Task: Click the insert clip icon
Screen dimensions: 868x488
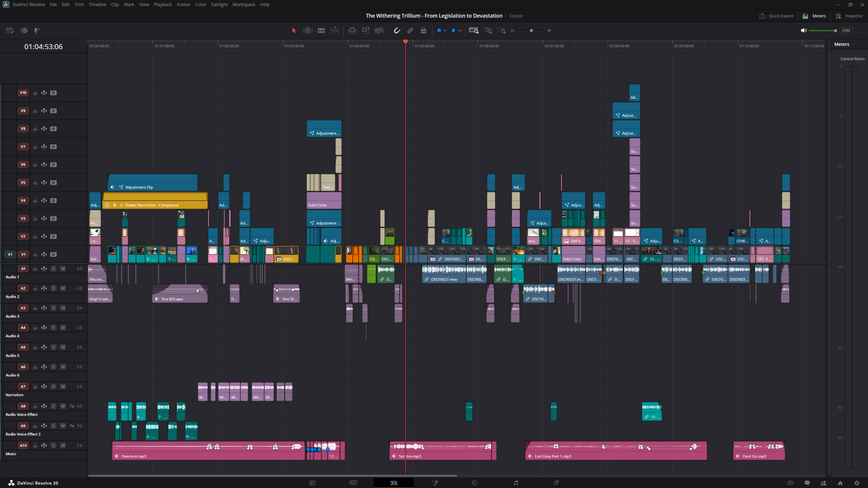Action: pos(352,30)
